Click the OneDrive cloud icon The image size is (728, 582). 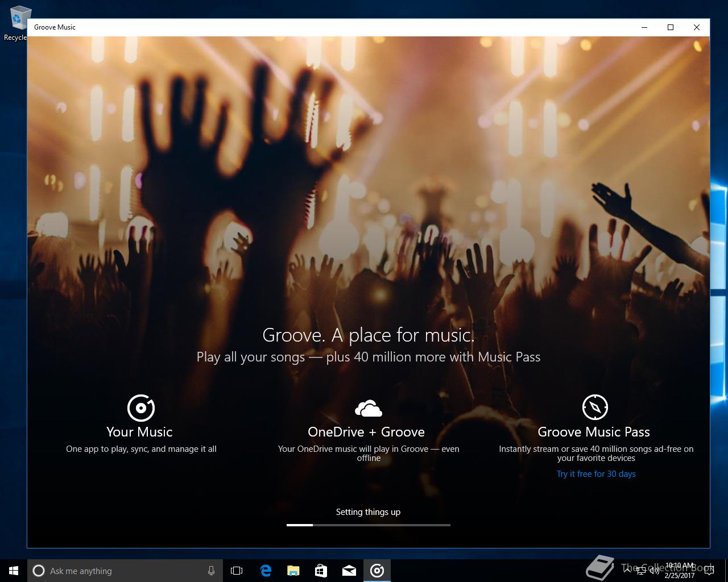coord(368,408)
